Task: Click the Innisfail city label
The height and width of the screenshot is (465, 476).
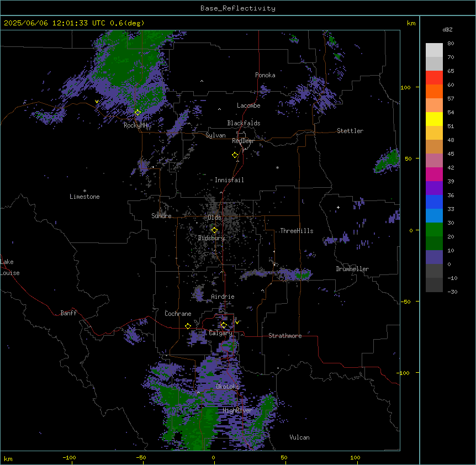Action: coord(229,180)
